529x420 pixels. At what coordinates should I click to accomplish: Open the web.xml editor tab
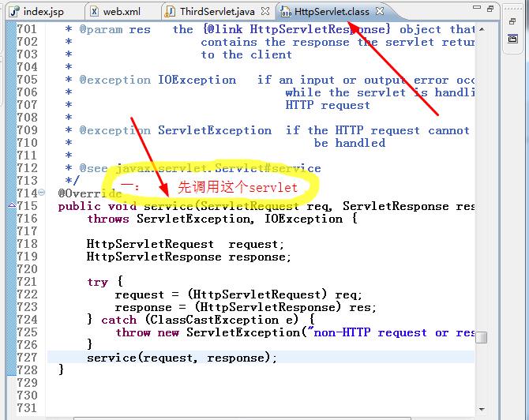coord(116,12)
